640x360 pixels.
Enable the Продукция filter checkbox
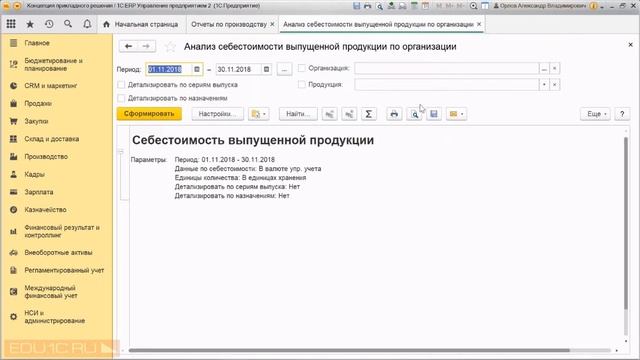point(302,84)
